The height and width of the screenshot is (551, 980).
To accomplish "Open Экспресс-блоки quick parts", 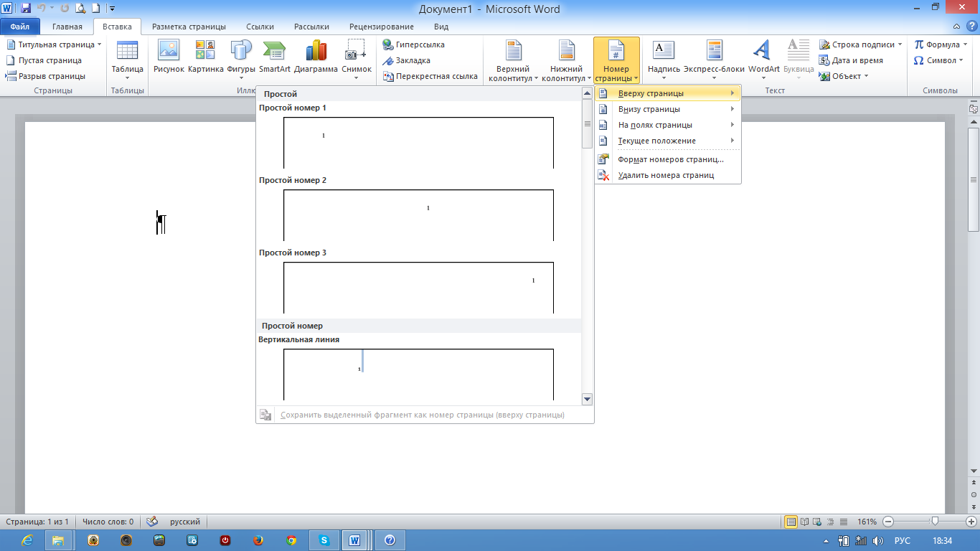I will (714, 60).
